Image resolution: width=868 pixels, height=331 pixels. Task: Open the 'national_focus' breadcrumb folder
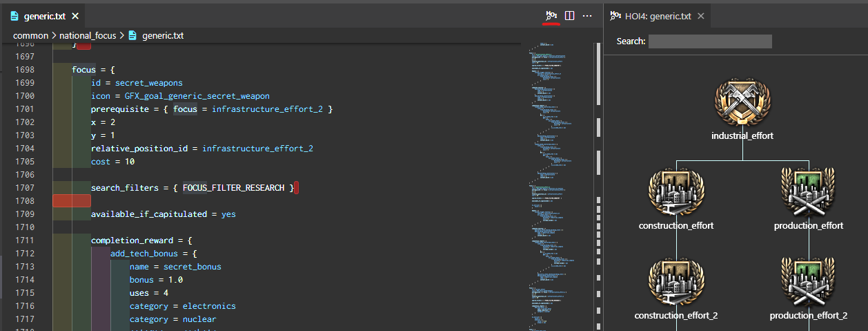(88, 35)
